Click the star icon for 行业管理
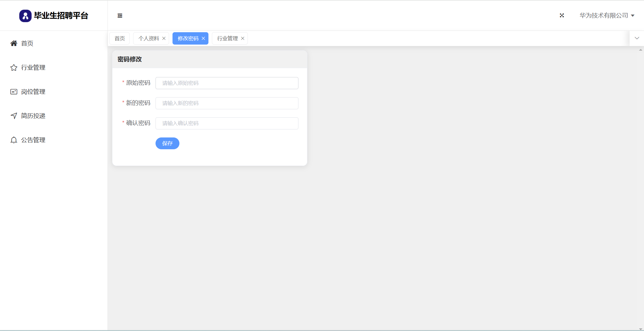 [x=14, y=68]
